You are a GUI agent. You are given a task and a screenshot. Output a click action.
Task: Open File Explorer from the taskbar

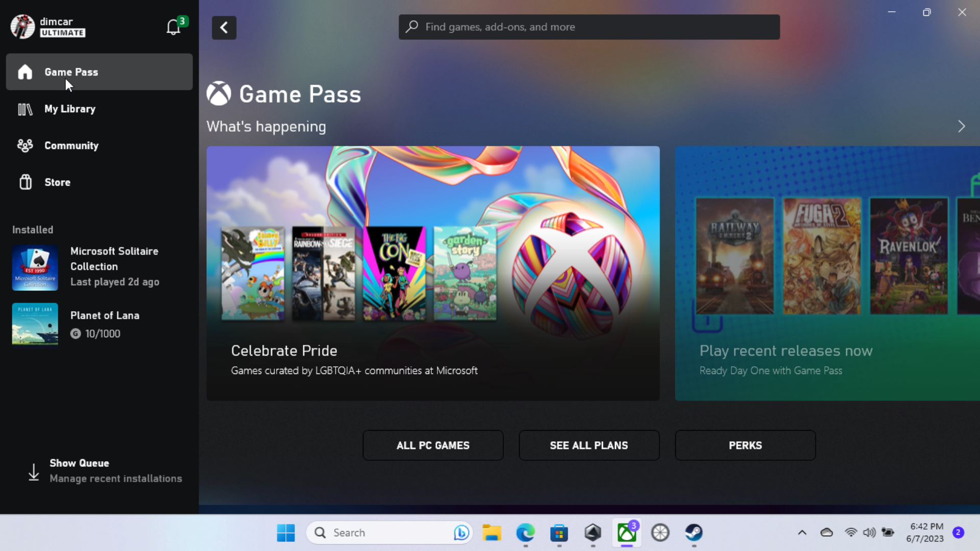(x=492, y=533)
